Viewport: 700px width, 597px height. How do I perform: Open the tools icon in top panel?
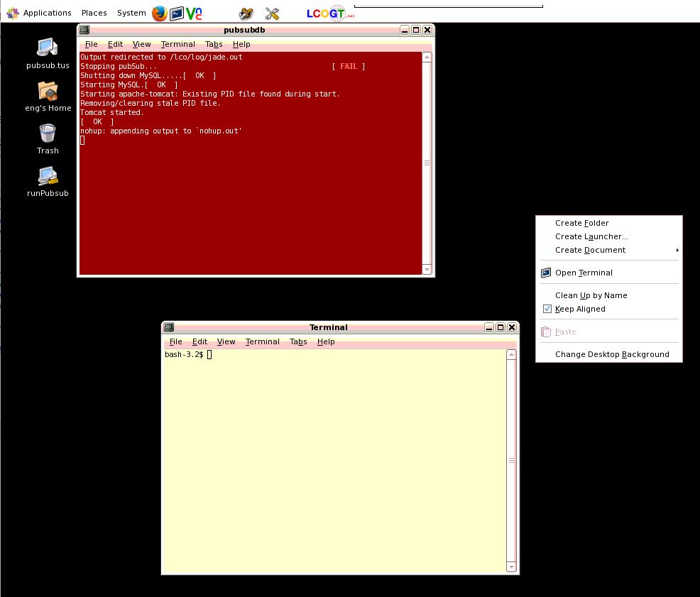pos(272,13)
